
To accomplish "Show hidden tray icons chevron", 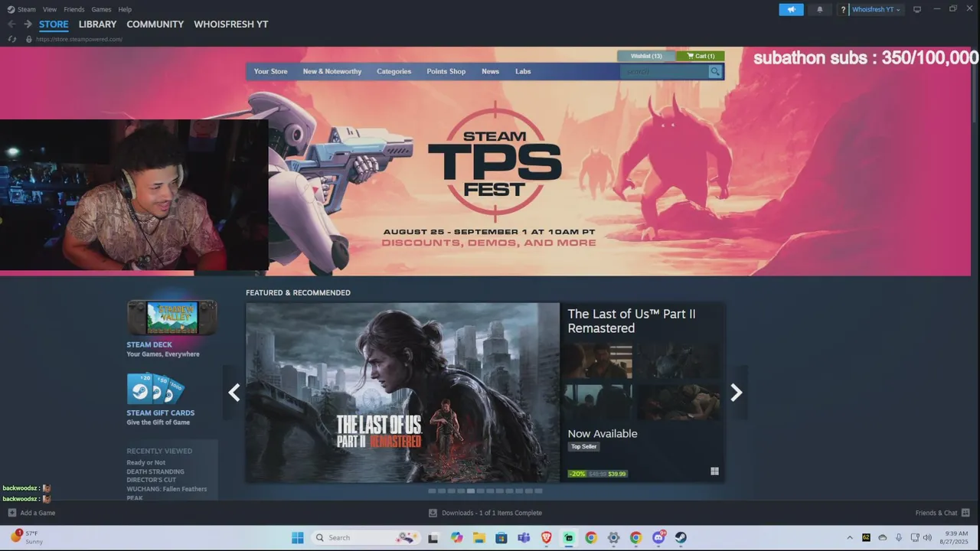I will coord(849,537).
